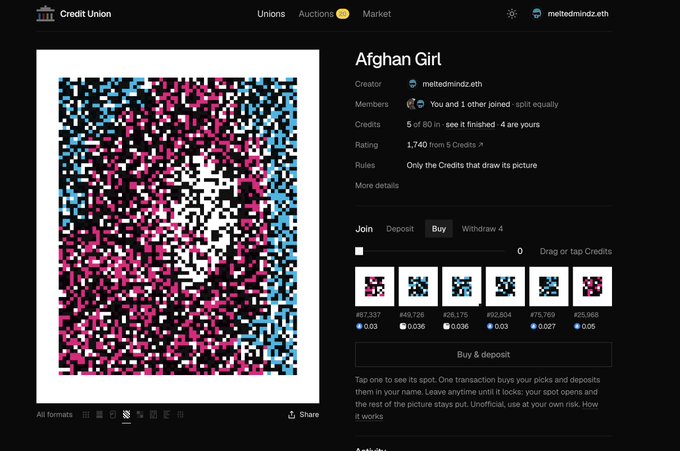Click the All formats label
Image resolution: width=680 pixels, height=451 pixels.
click(54, 415)
